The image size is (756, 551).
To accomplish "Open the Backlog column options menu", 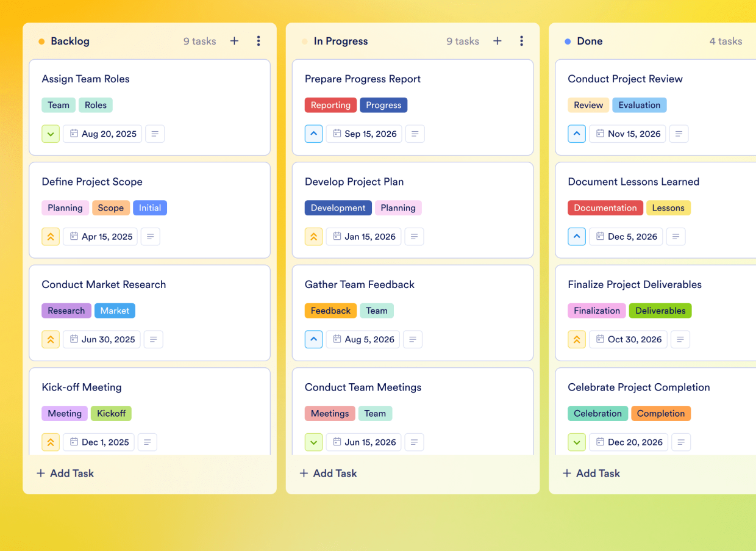I will [x=259, y=41].
